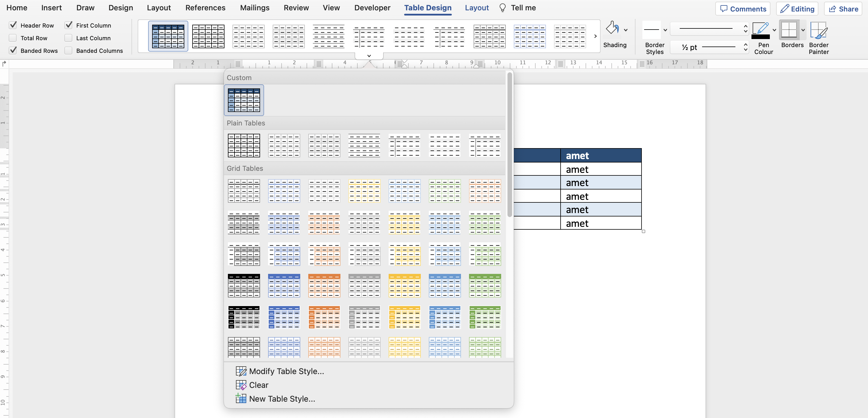Toggle the Banded Rows checkbox

pyautogui.click(x=13, y=50)
